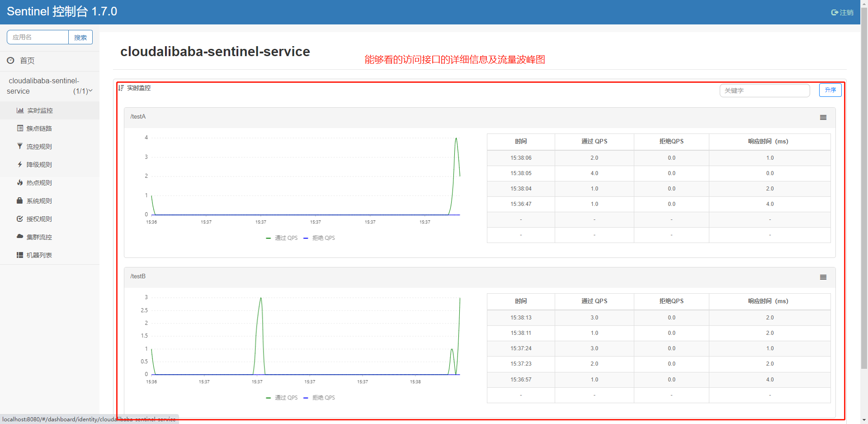This screenshot has width=868, height=424.
Task: Toggle 通过 QPS legend in /testA chart
Action: pos(282,238)
